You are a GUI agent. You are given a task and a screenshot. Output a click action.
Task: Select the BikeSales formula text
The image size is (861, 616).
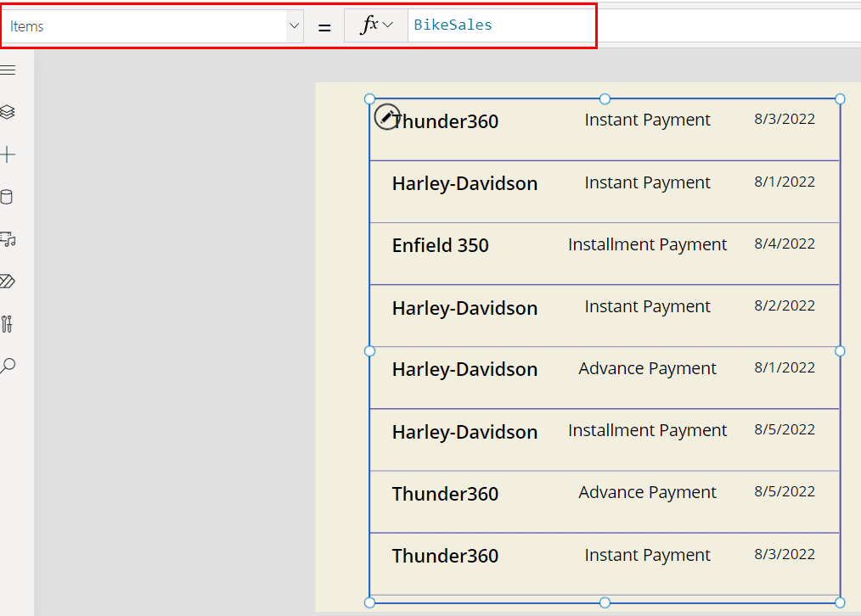click(x=451, y=25)
